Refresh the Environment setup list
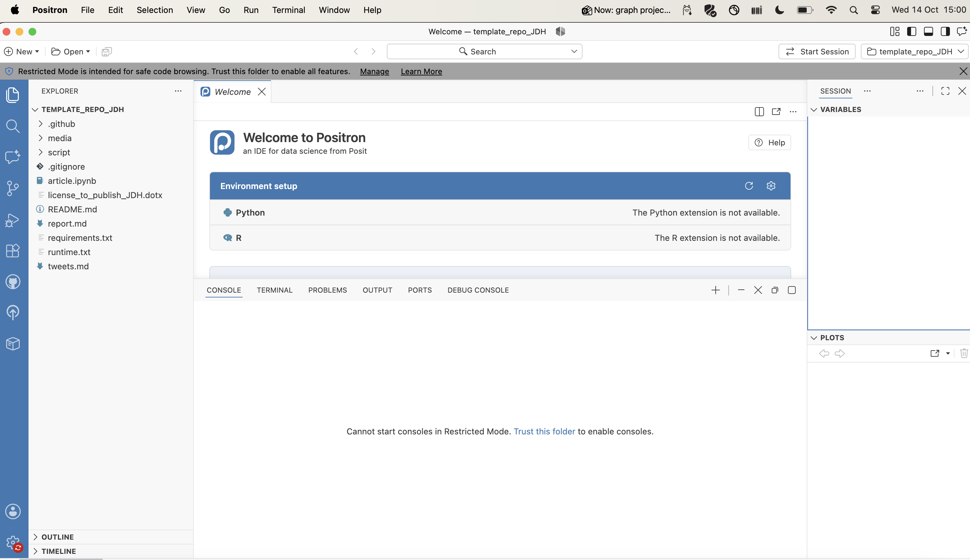 click(x=749, y=186)
